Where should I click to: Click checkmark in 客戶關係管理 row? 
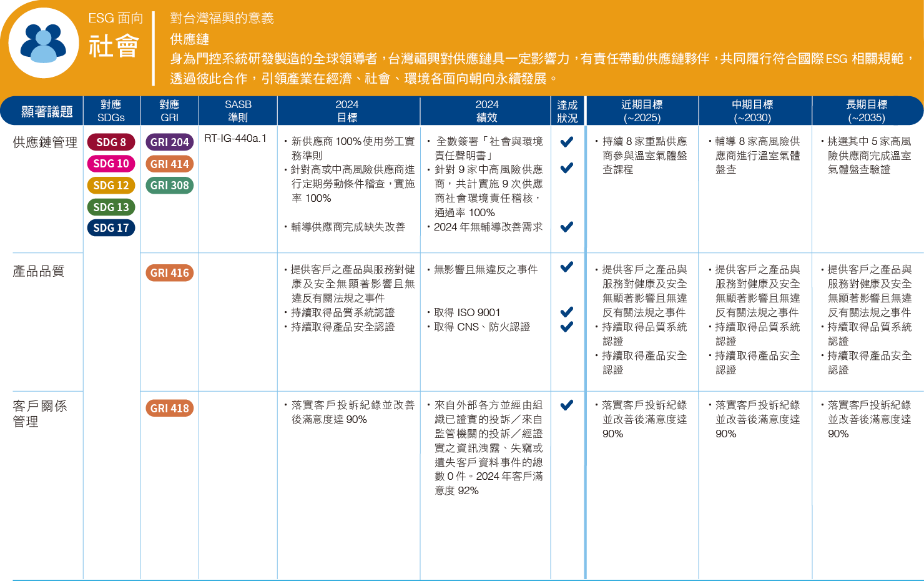567,405
